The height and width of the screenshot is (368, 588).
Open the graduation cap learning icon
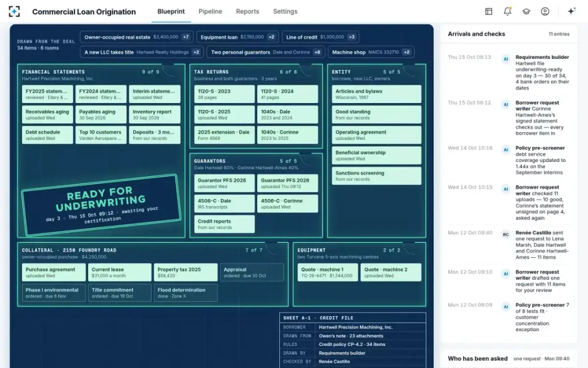click(526, 11)
